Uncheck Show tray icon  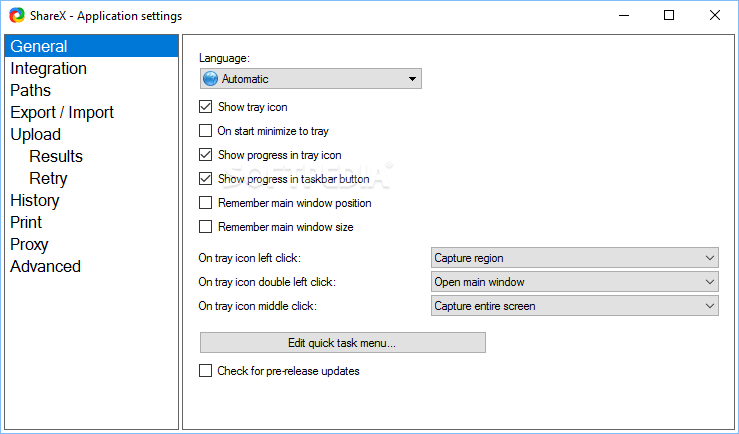pos(205,107)
